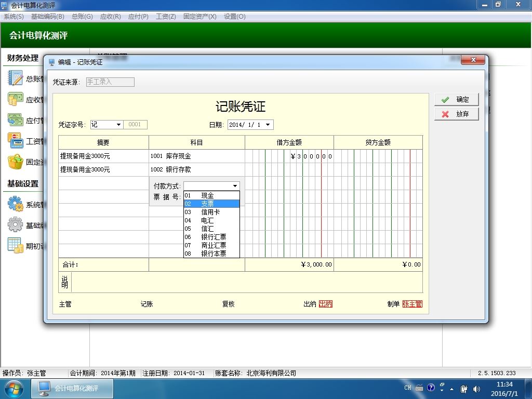Open the 总账 module icon in sidebar
Screen dimensions: 532x399
tap(15, 78)
